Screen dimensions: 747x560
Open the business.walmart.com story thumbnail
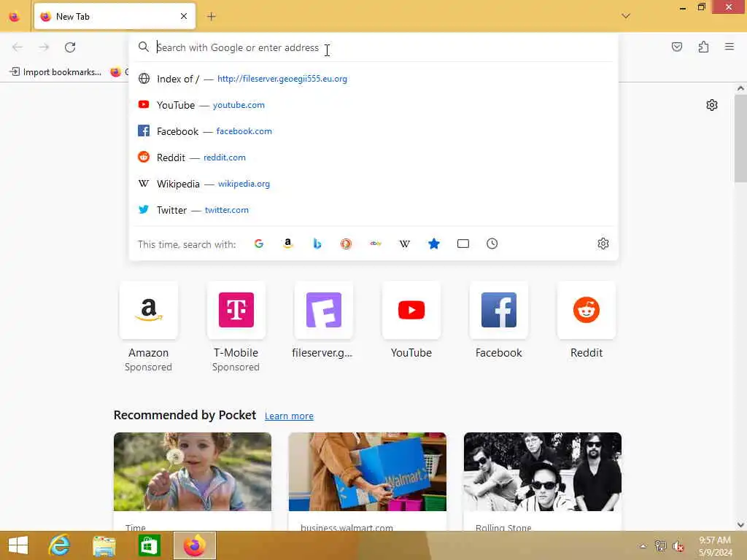coord(368,472)
